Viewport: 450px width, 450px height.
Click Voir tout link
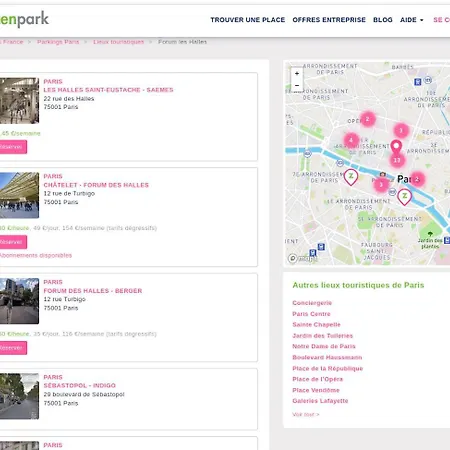pyautogui.click(x=306, y=415)
